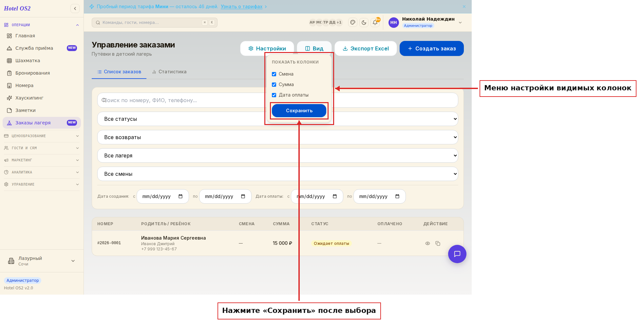Expand the Ценообразование section

42,136
